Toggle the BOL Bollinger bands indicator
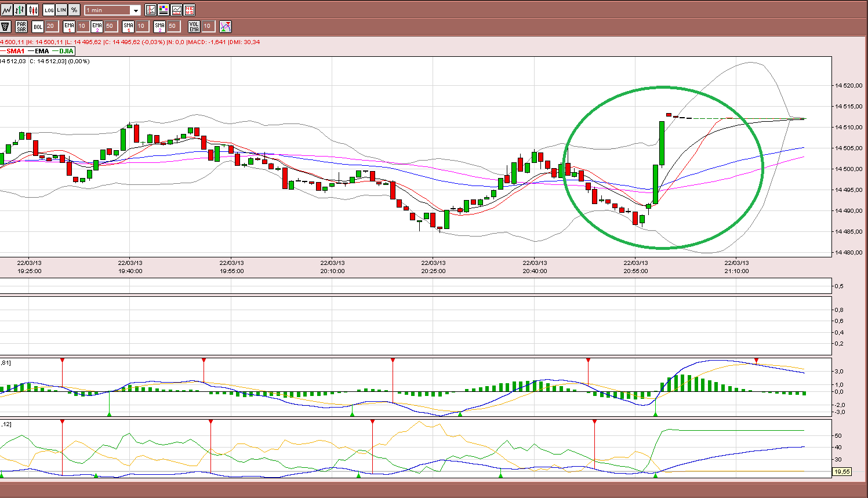Screen dimensions: 868x498 (x=38, y=27)
